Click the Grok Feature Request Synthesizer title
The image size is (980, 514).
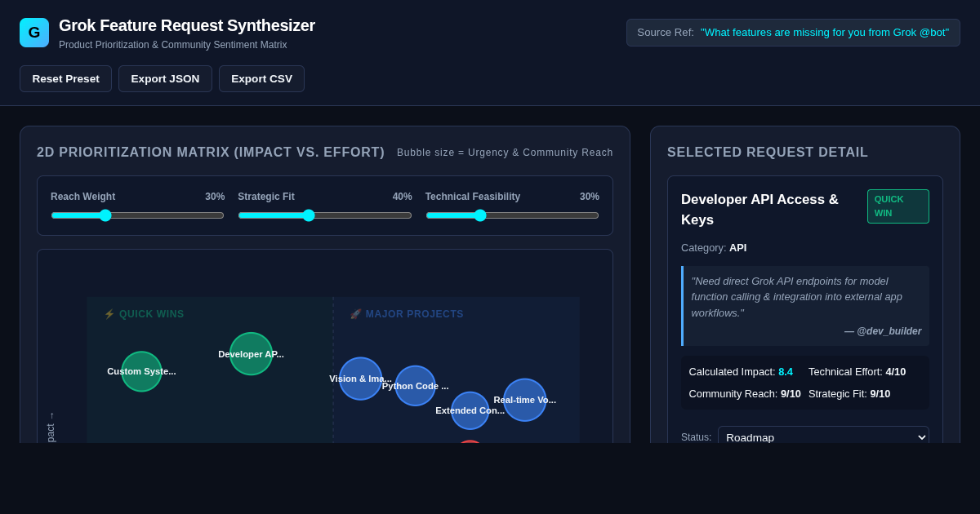click(187, 25)
